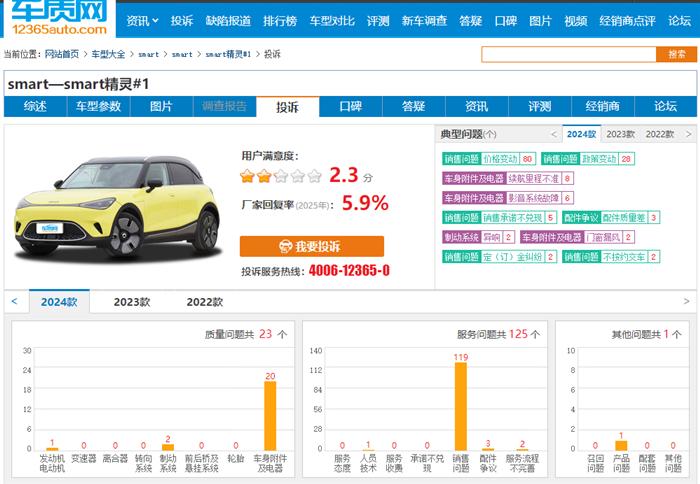Viewport: 700px width, 484px height.
Task: Open the 定(订)金纠纷 issue tag
Action: coord(500,257)
